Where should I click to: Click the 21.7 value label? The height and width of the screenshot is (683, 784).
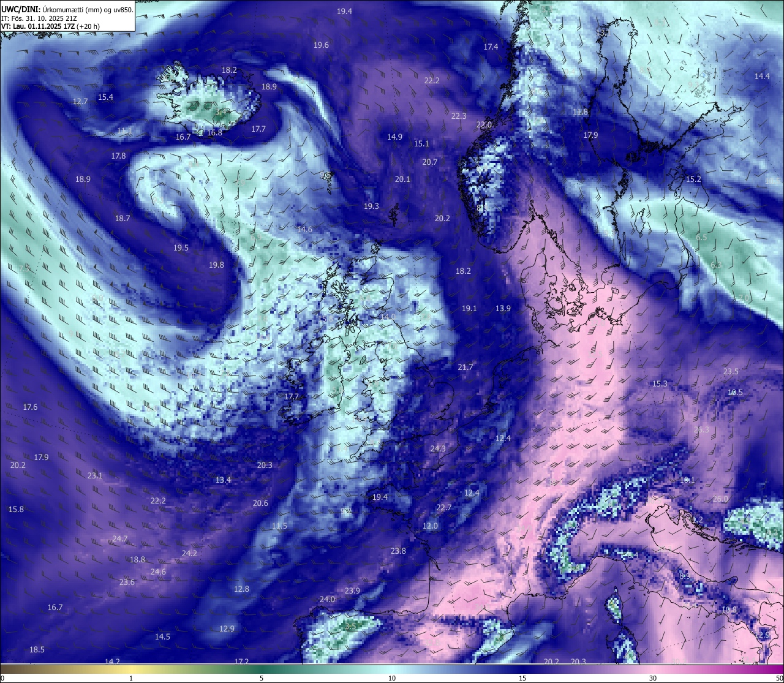[x=466, y=367]
